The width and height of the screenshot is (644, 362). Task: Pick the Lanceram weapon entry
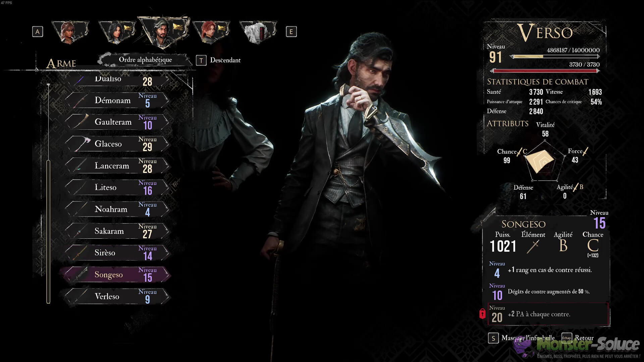pos(117,166)
